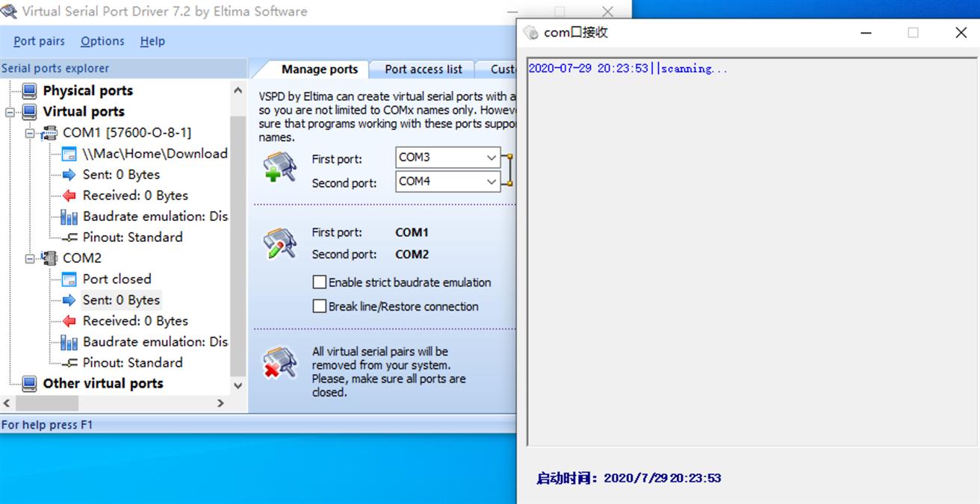Click red Received arrow icon under COM1
Viewport: 980px width, 504px height.
[69, 195]
